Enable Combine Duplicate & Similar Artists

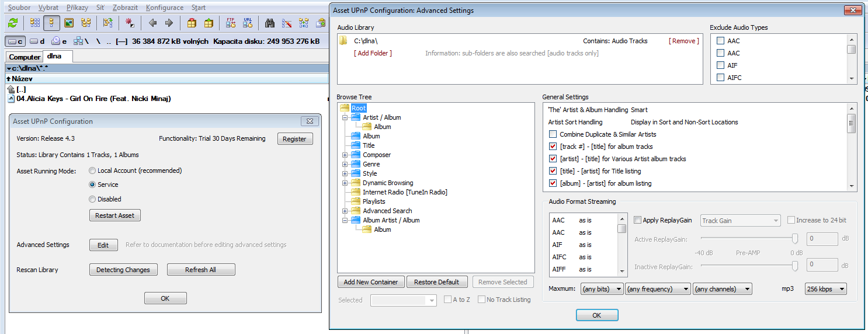coord(553,134)
